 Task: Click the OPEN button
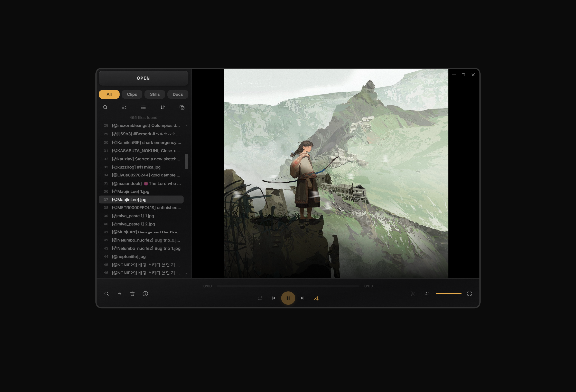[x=144, y=78]
